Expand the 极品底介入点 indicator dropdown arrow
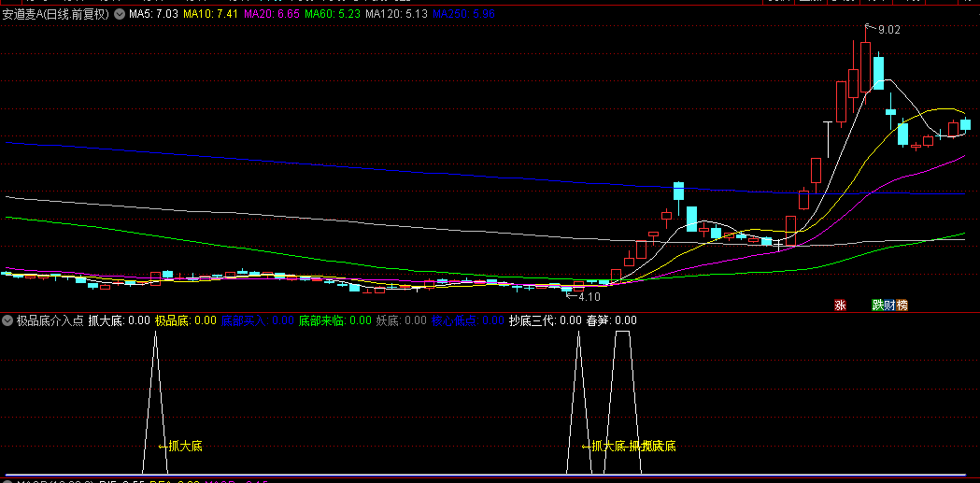 [7, 320]
